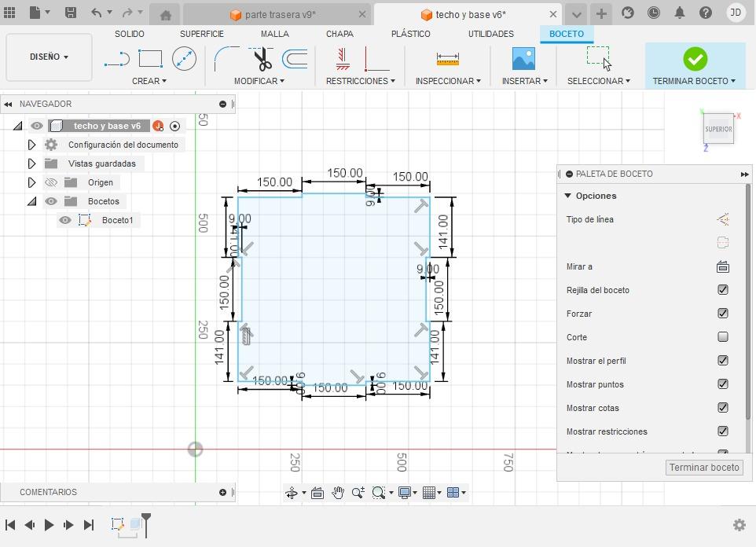The width and height of the screenshot is (756, 547).
Task: Open the job status clock icon
Action: pos(653,13)
